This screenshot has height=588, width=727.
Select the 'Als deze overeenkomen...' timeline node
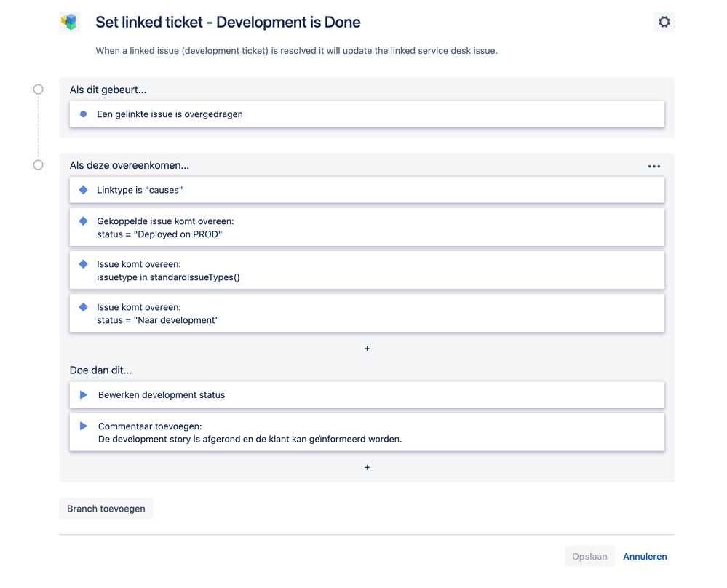39,165
